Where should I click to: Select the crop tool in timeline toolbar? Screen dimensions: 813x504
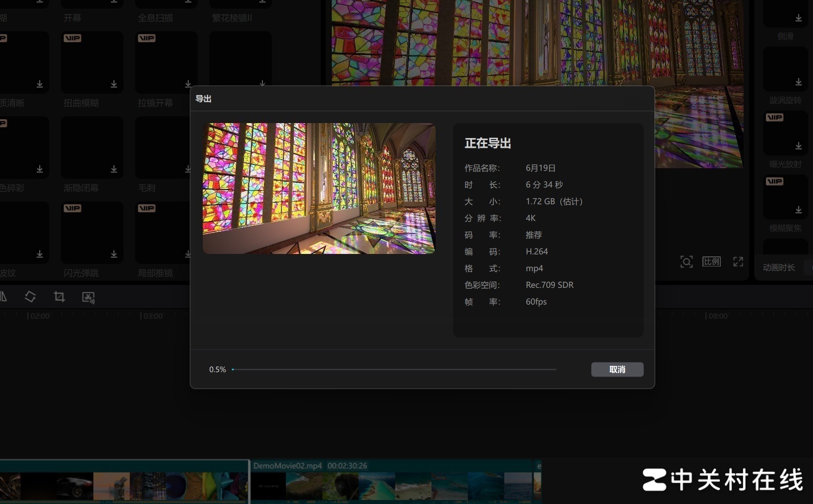click(59, 297)
